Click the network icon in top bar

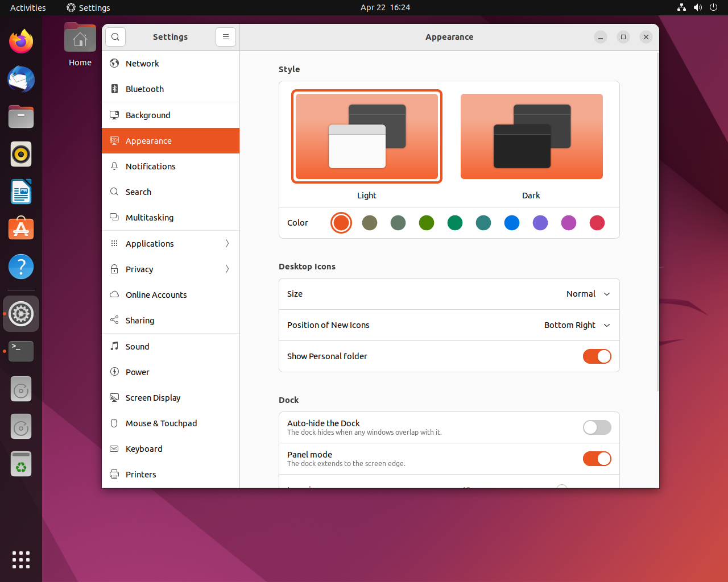click(x=681, y=7)
